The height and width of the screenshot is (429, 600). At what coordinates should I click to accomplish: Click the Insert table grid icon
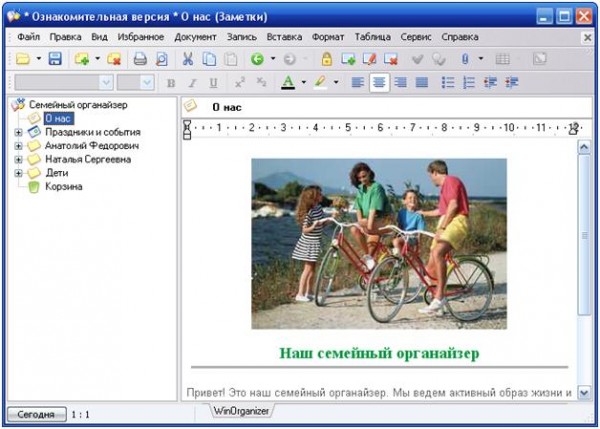(x=502, y=59)
